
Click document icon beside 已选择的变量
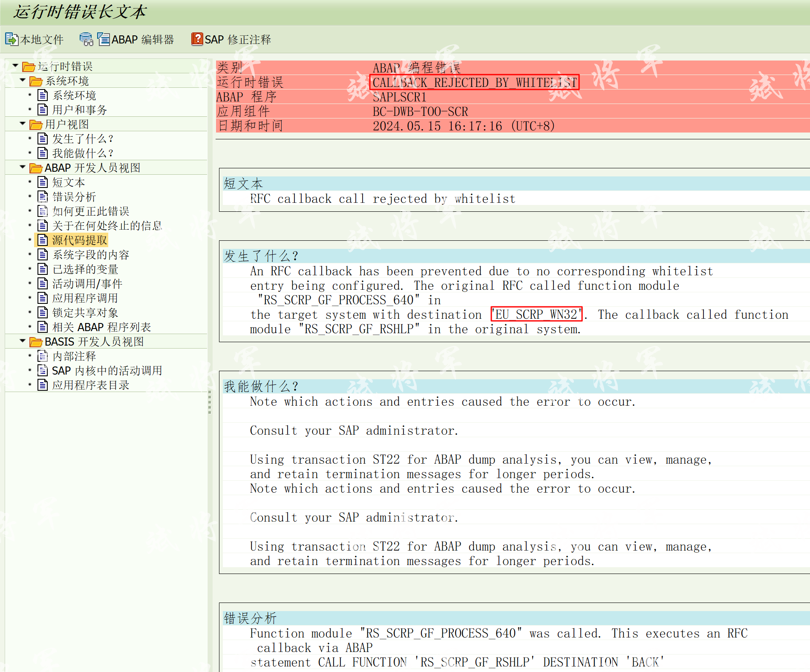(x=43, y=269)
